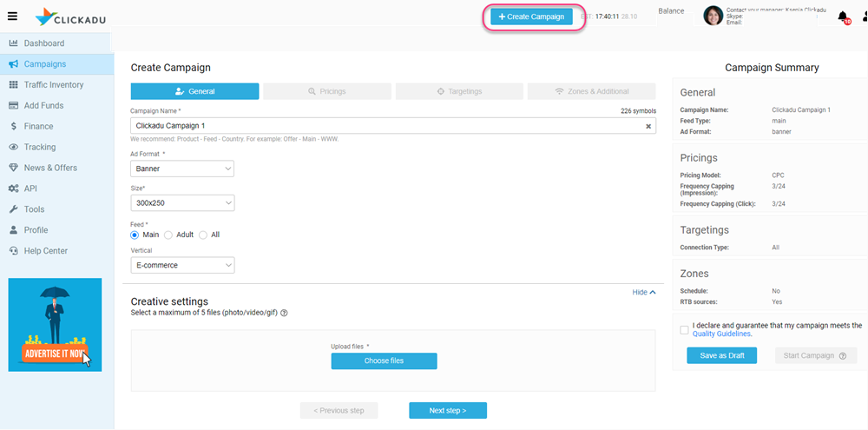The width and height of the screenshot is (868, 430).
Task: Expand the Size 300x250 dropdown
Action: point(182,202)
